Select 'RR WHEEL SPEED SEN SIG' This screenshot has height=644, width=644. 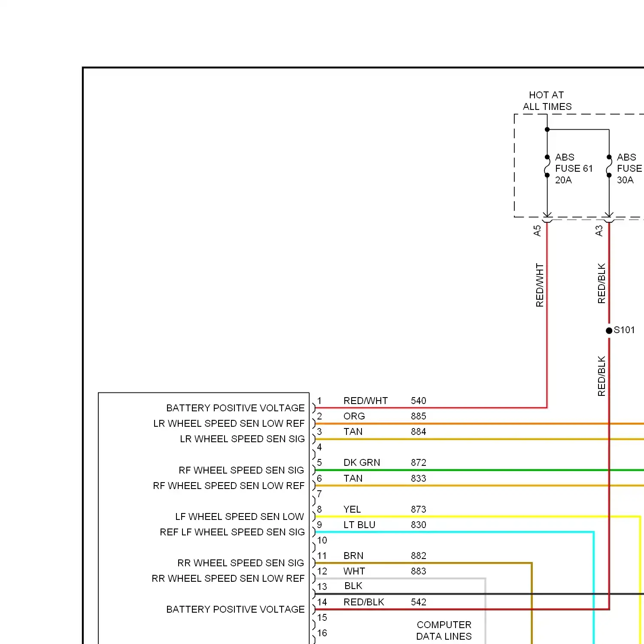[x=240, y=563]
